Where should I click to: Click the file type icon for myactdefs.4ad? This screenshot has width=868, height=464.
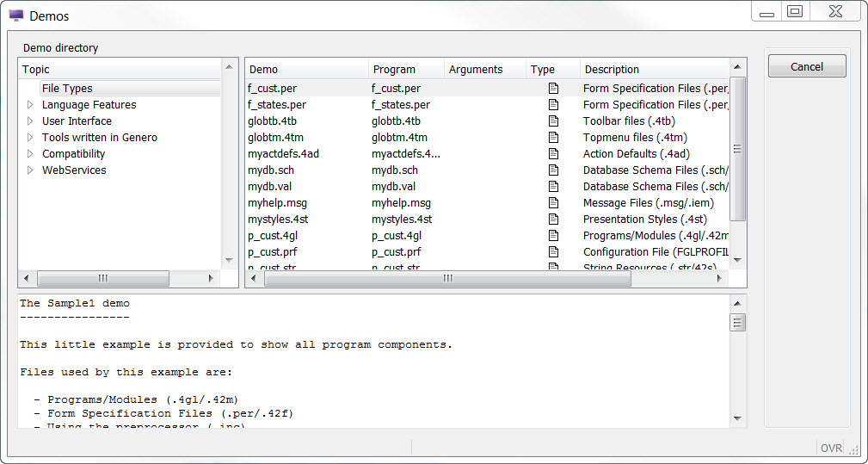553,153
